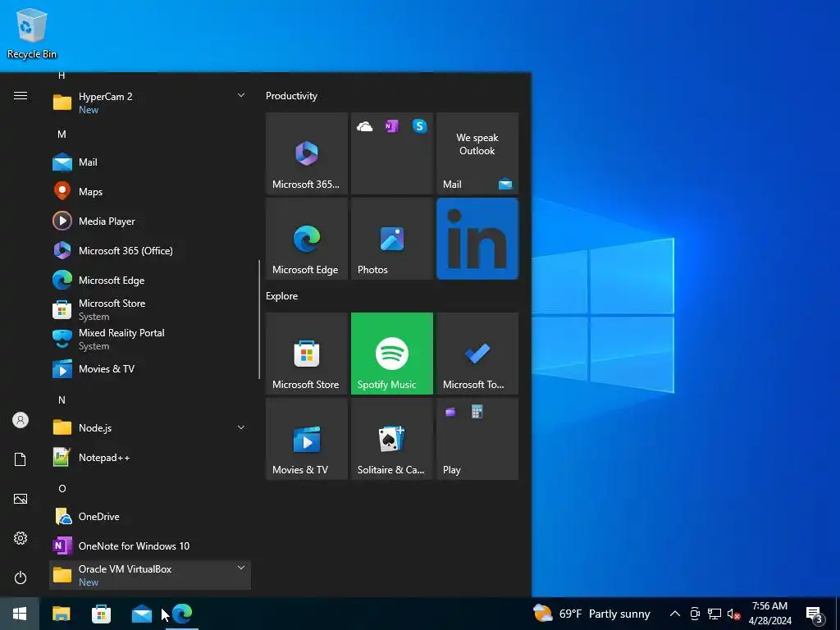
Task: Open the notification center icon
Action: coord(815,614)
